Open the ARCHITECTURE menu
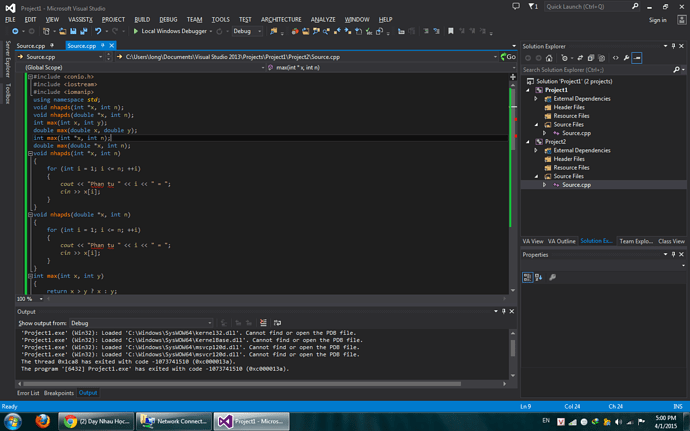Image resolution: width=690 pixels, height=431 pixels. pyautogui.click(x=281, y=19)
